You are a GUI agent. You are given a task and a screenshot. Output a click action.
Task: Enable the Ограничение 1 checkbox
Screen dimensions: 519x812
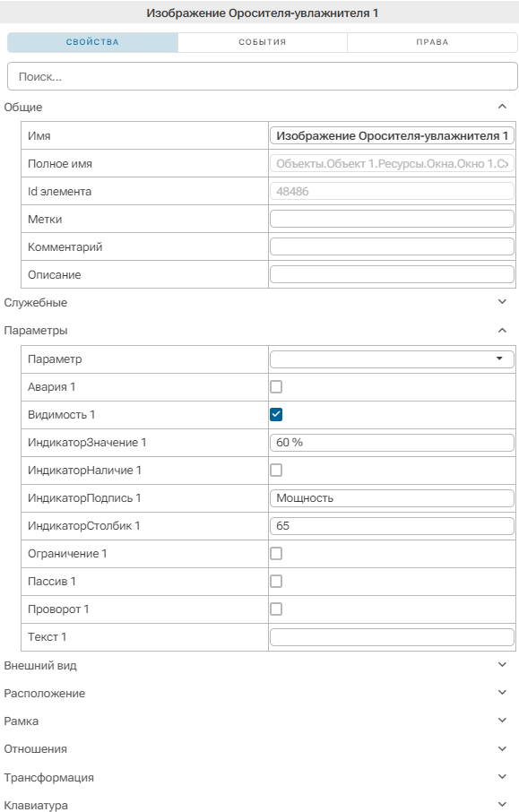coord(276,554)
